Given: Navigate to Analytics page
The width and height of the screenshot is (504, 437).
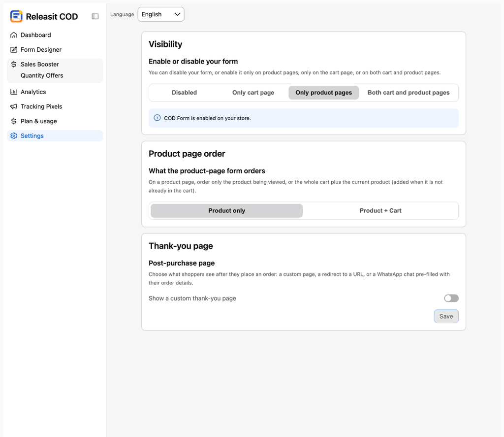Looking at the screenshot, I should pyautogui.click(x=55, y=92).
